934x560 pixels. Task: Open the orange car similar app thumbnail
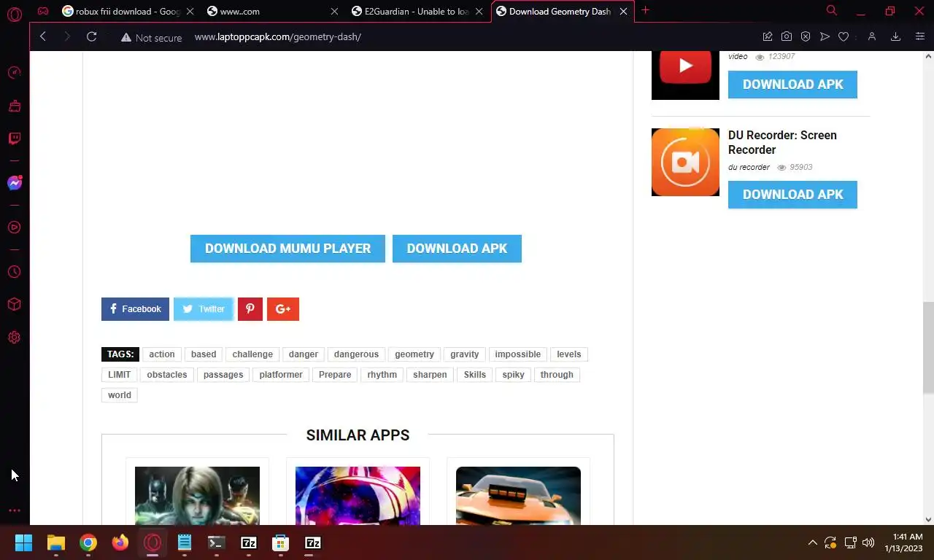(x=518, y=496)
